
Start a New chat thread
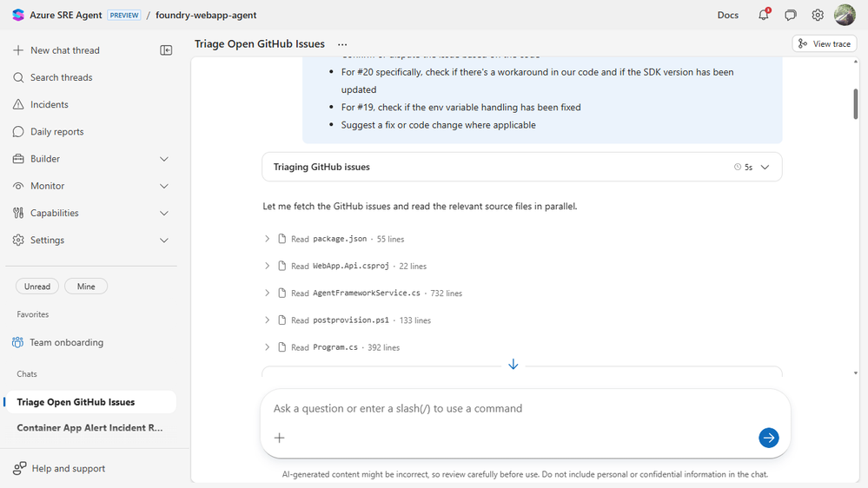click(65, 50)
